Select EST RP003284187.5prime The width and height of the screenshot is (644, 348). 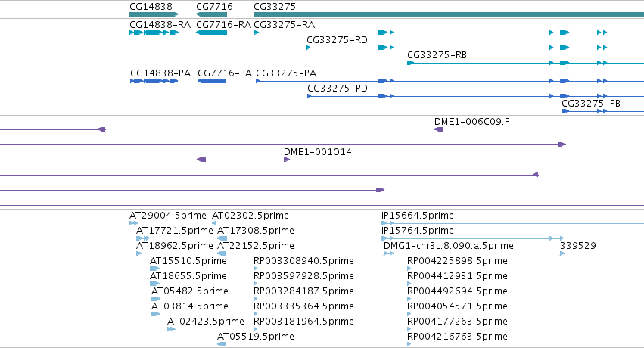pos(303,291)
